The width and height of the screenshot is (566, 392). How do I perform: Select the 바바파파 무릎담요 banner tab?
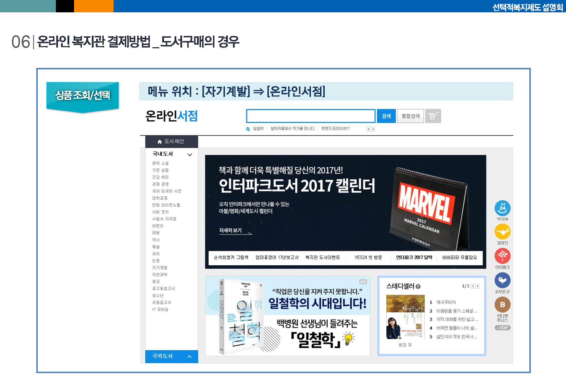pyautogui.click(x=460, y=257)
